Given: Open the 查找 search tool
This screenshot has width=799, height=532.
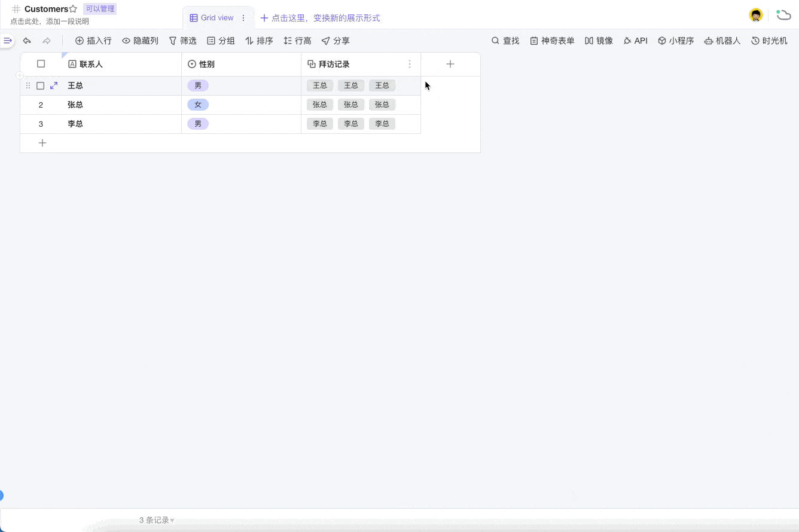Looking at the screenshot, I should pyautogui.click(x=505, y=41).
